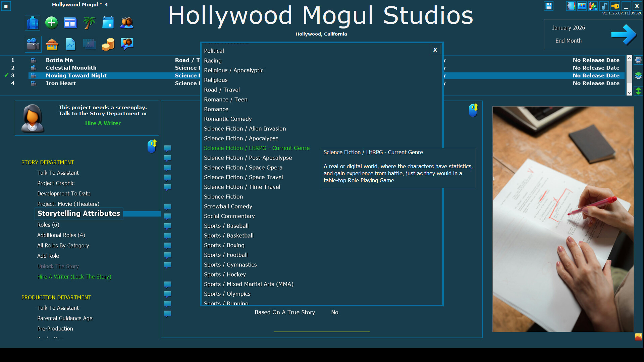Open the hamburger main menu

click(6, 6)
